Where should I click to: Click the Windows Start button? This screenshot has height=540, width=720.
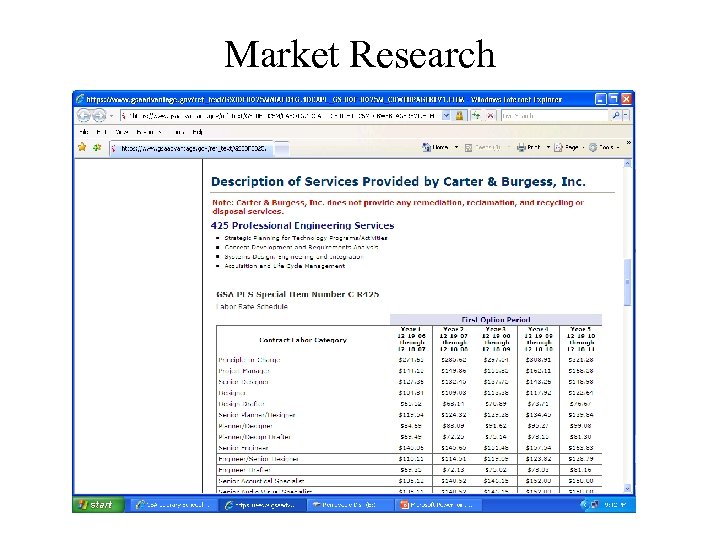click(98, 505)
